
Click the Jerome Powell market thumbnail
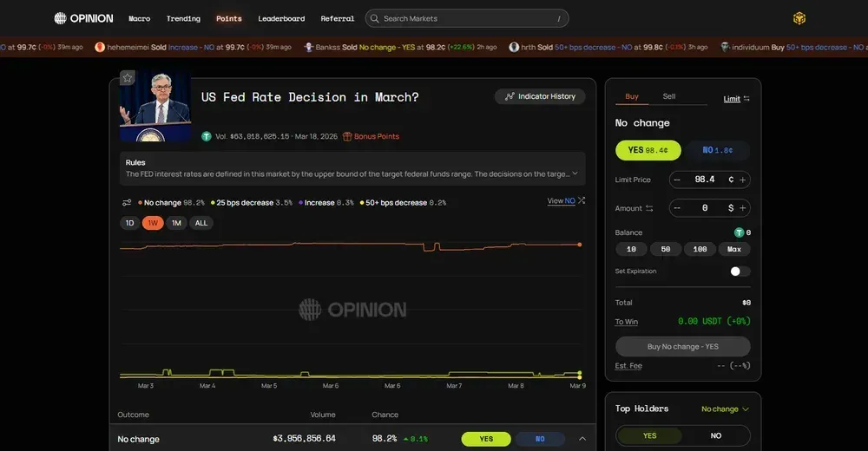tap(155, 106)
